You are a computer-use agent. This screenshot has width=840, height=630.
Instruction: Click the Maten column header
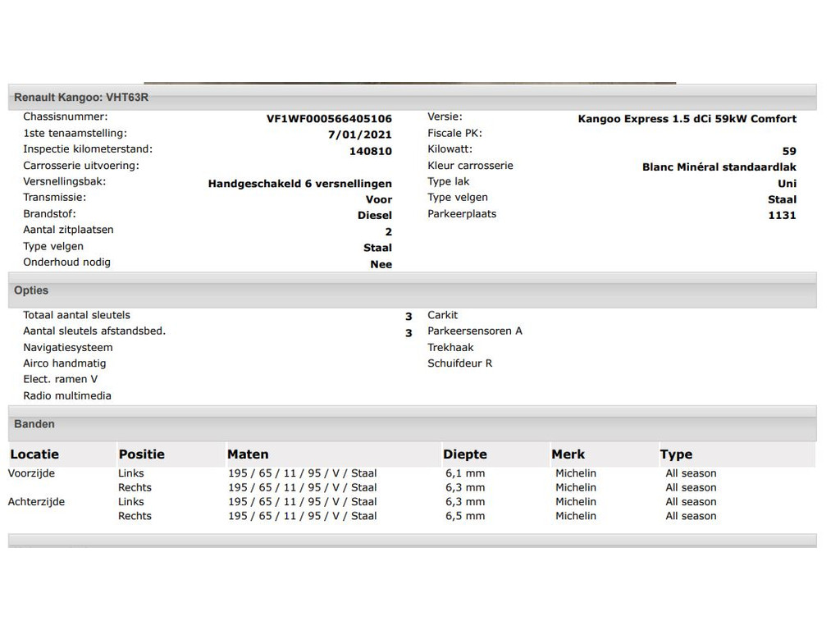coord(248,454)
